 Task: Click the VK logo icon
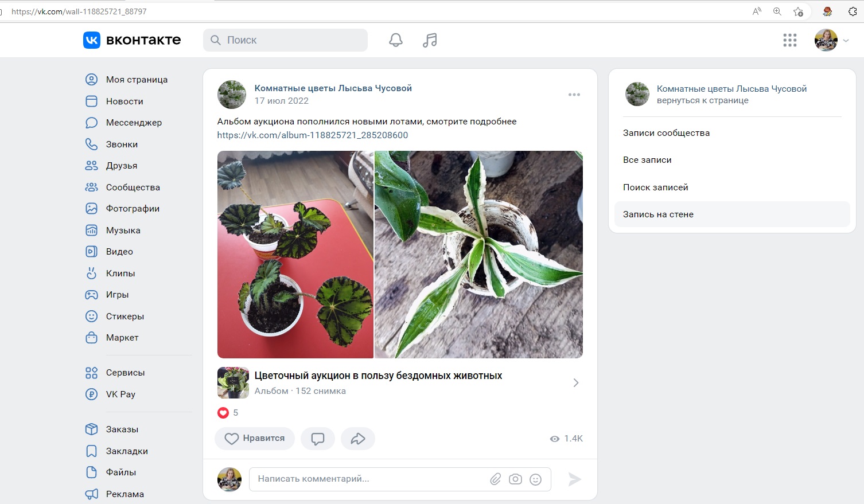92,40
